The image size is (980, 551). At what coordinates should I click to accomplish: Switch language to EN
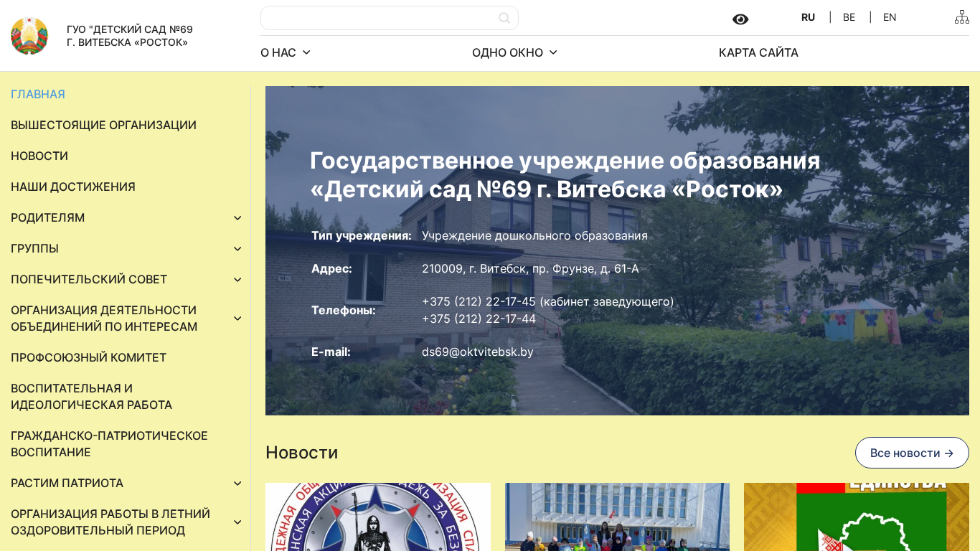pos(890,17)
